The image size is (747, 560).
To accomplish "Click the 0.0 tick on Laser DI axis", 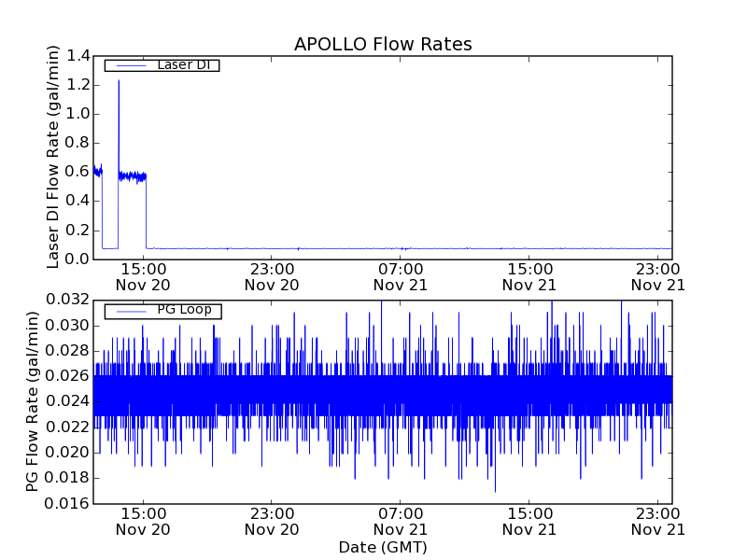I will 78,259.
